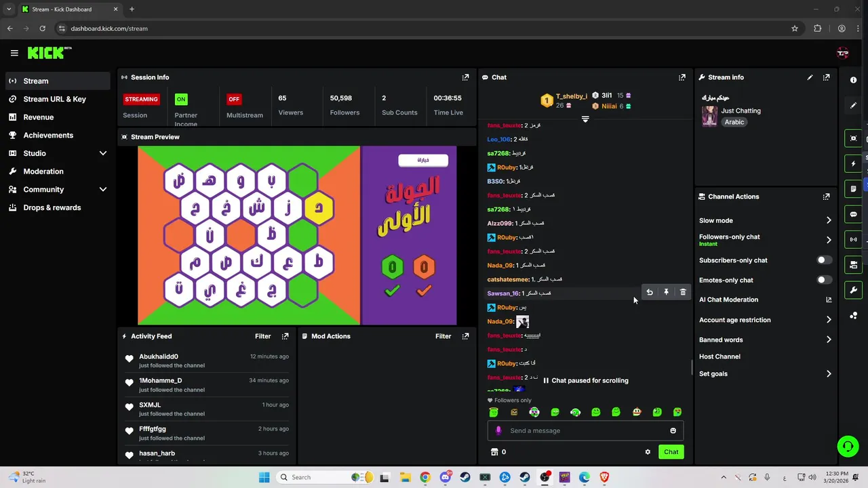Click the Kick logo
Image resolution: width=868 pixels, height=488 pixels.
point(50,53)
